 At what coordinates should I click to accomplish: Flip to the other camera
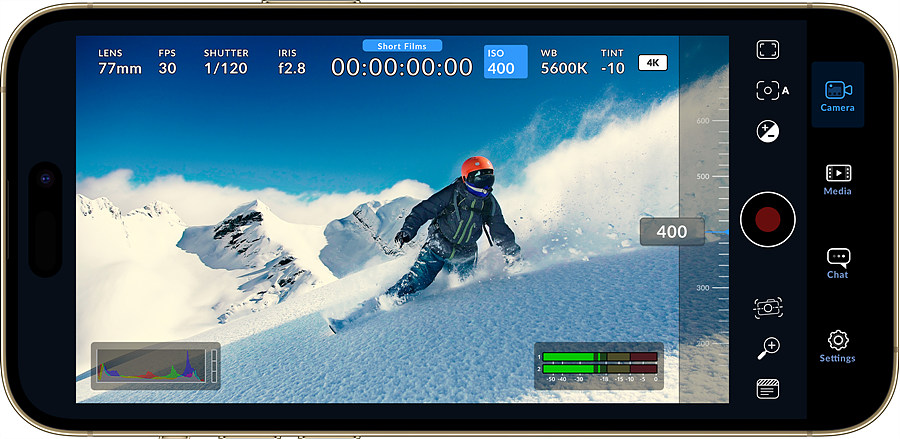[x=768, y=308]
